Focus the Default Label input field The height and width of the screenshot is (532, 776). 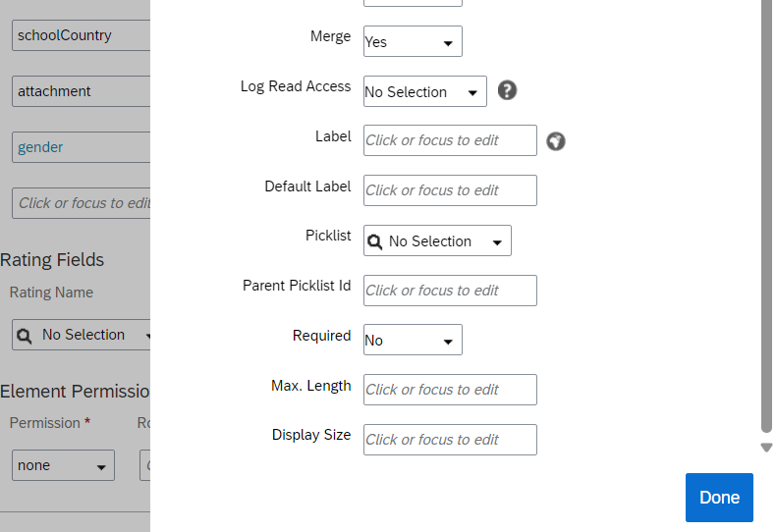[x=450, y=190]
